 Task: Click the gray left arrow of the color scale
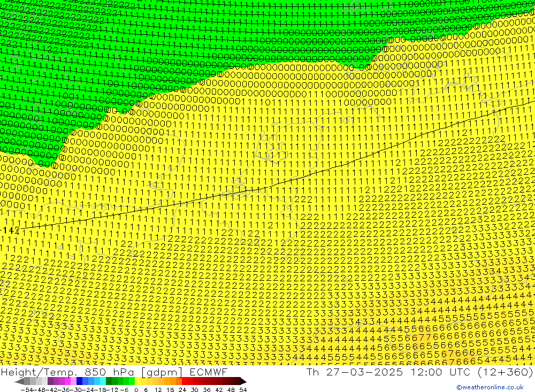pyautogui.click(x=19, y=381)
